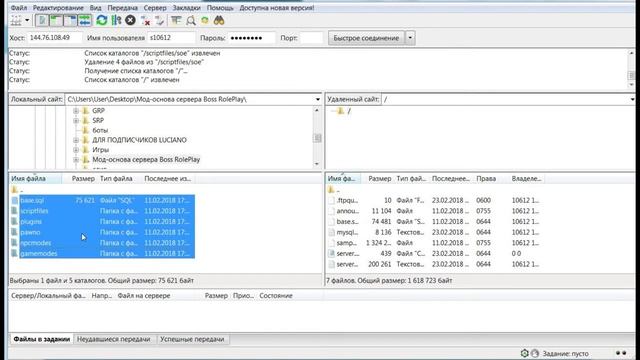This screenshot has height=360, width=640.
Task: Click the Пароль field
Action: point(251,38)
